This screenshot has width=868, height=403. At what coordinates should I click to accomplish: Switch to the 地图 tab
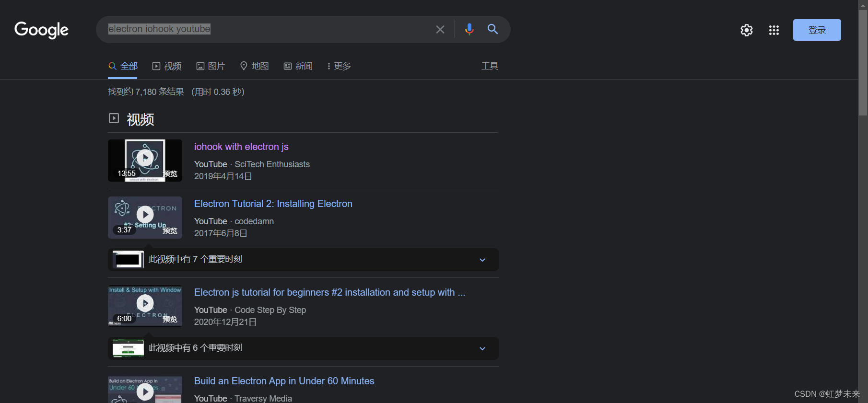click(254, 66)
